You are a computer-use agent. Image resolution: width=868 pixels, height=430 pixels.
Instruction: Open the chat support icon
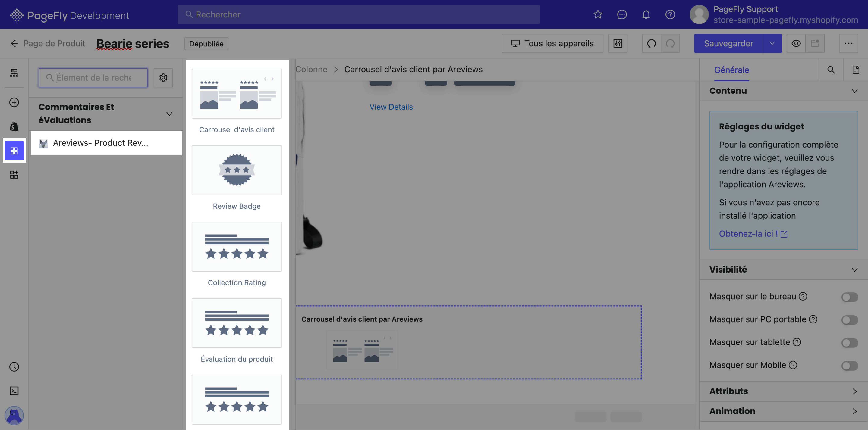(622, 14)
